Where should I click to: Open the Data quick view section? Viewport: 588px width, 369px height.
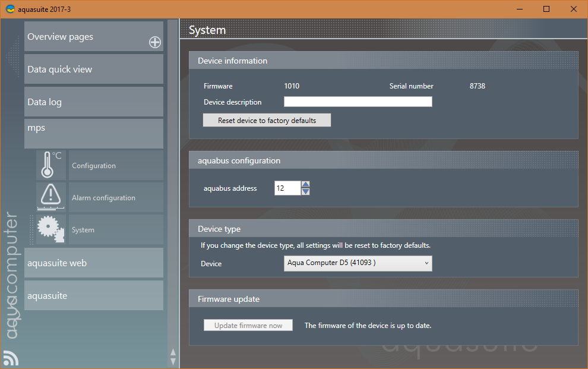tap(93, 69)
